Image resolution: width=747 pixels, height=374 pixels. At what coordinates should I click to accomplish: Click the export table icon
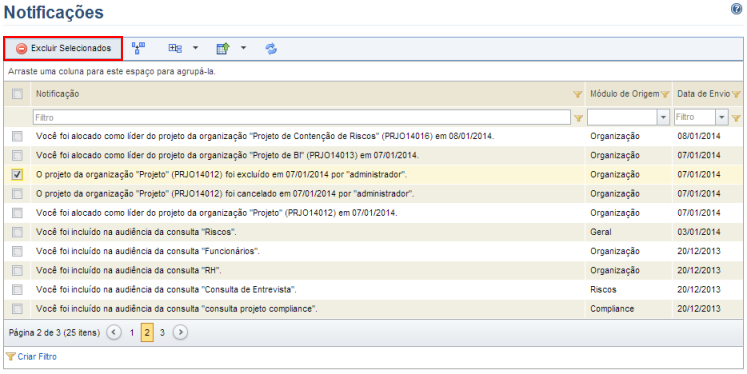(223, 49)
